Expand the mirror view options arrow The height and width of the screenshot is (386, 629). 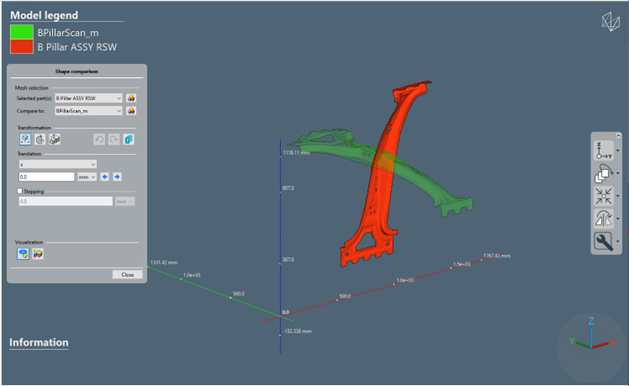618,219
